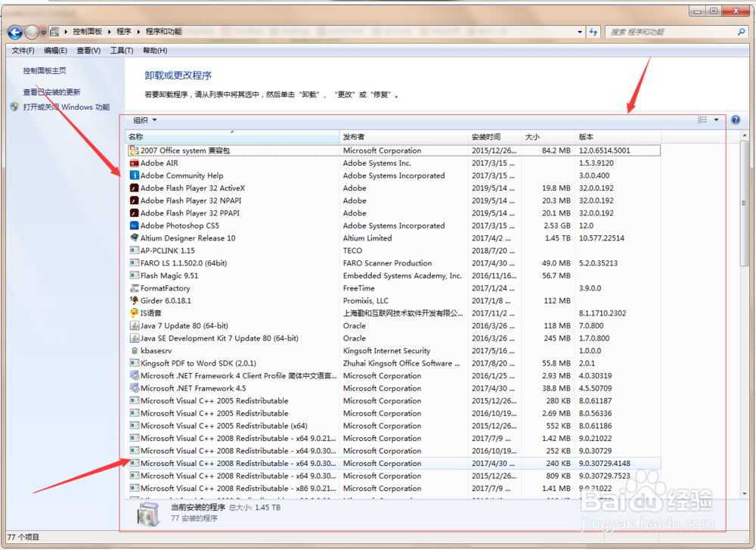
Task: Click the Adobe Community Help icon
Action: click(135, 175)
